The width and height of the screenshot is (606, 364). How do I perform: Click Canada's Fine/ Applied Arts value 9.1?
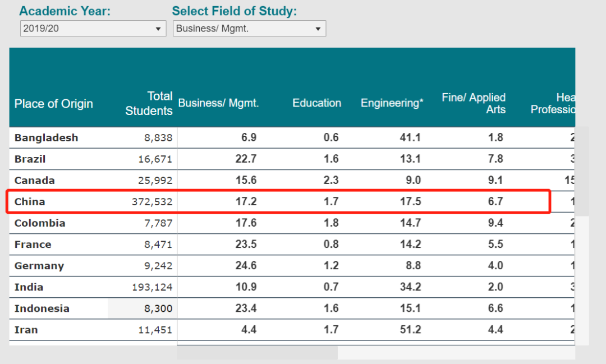point(495,181)
